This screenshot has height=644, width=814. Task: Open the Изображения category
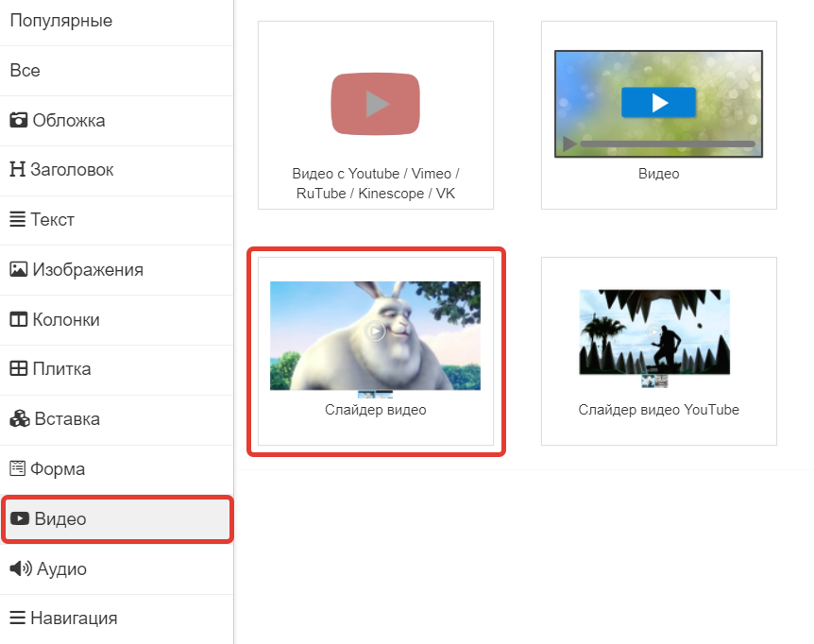tap(116, 270)
